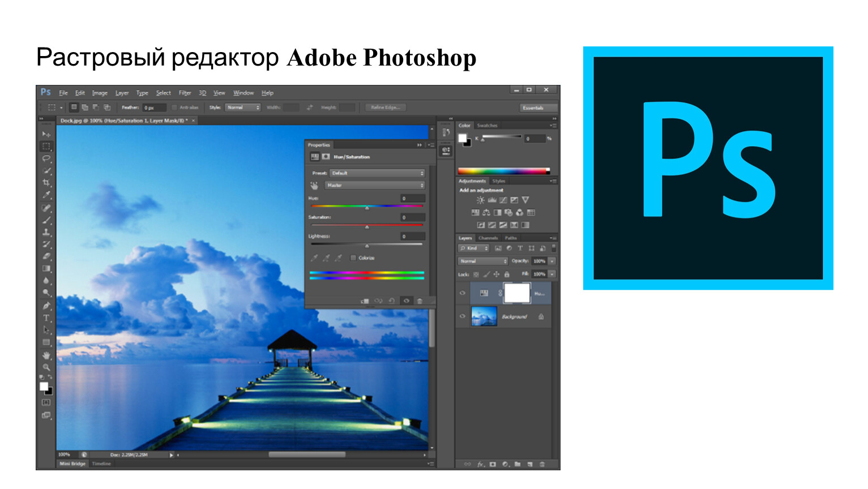The width and height of the screenshot is (868, 489).
Task: Open the blend mode Normal dropdown
Action: 483,261
